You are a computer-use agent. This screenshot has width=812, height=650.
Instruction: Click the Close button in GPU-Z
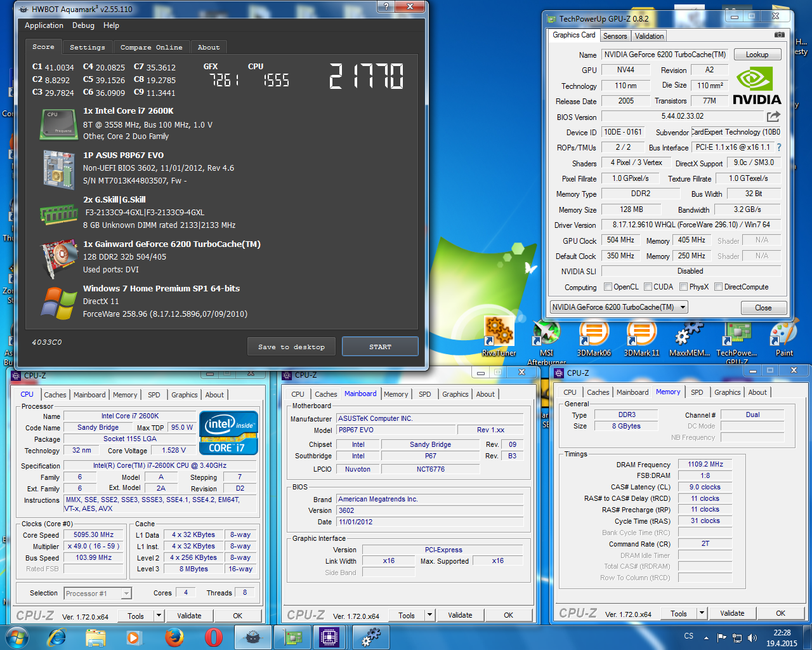[763, 308]
